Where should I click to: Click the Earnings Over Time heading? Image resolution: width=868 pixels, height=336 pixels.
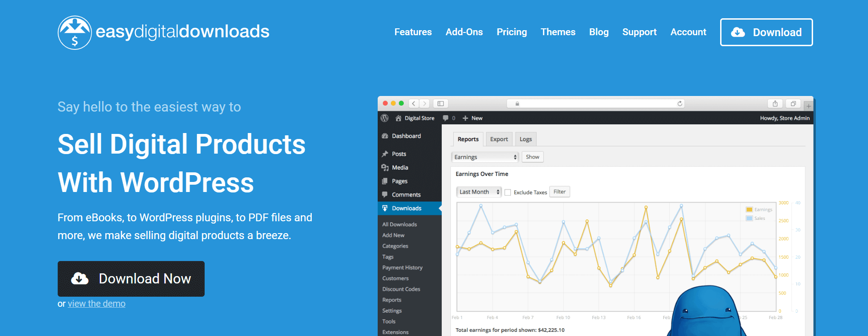[x=482, y=174]
